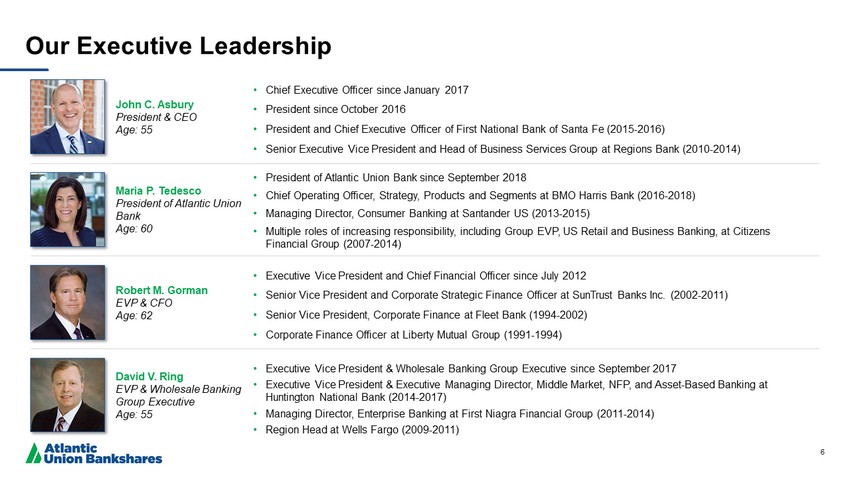Click John C. Asbury's headshot photo
The height and width of the screenshot is (478, 850).
67,116
